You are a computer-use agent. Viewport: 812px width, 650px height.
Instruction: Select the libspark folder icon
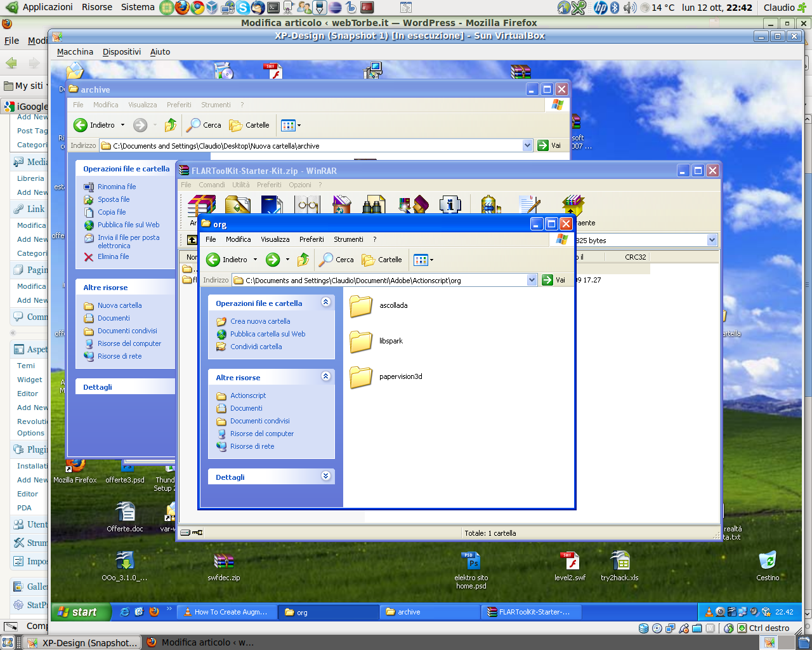click(x=361, y=342)
